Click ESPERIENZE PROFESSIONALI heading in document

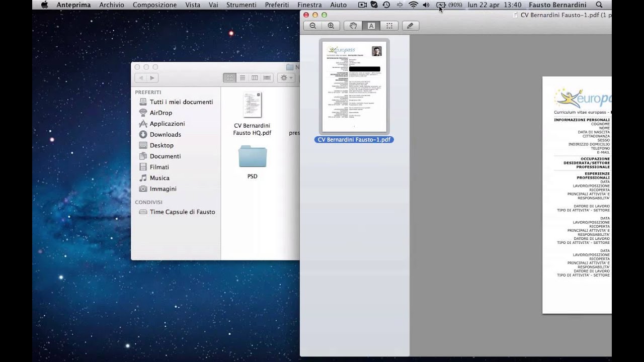(593, 175)
